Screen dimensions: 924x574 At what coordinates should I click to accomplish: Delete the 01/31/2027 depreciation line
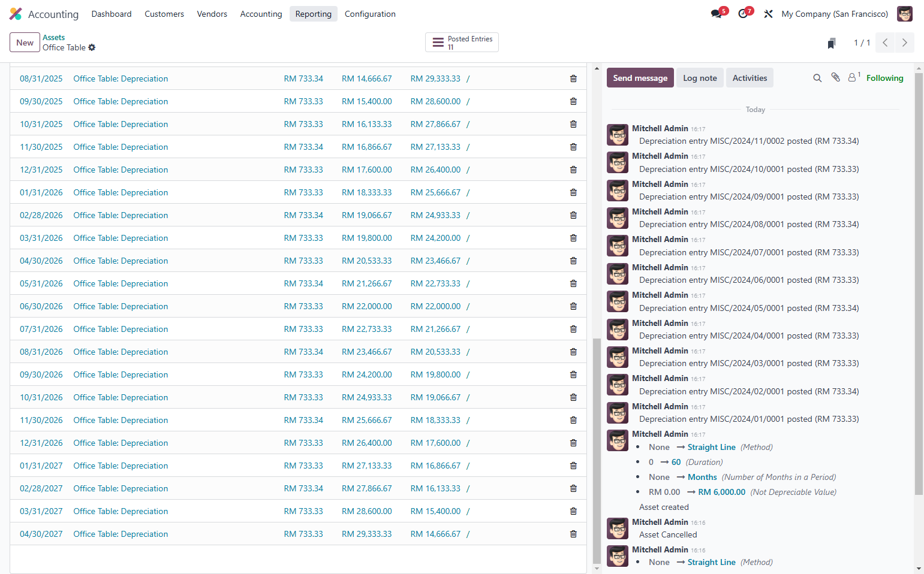click(x=573, y=466)
